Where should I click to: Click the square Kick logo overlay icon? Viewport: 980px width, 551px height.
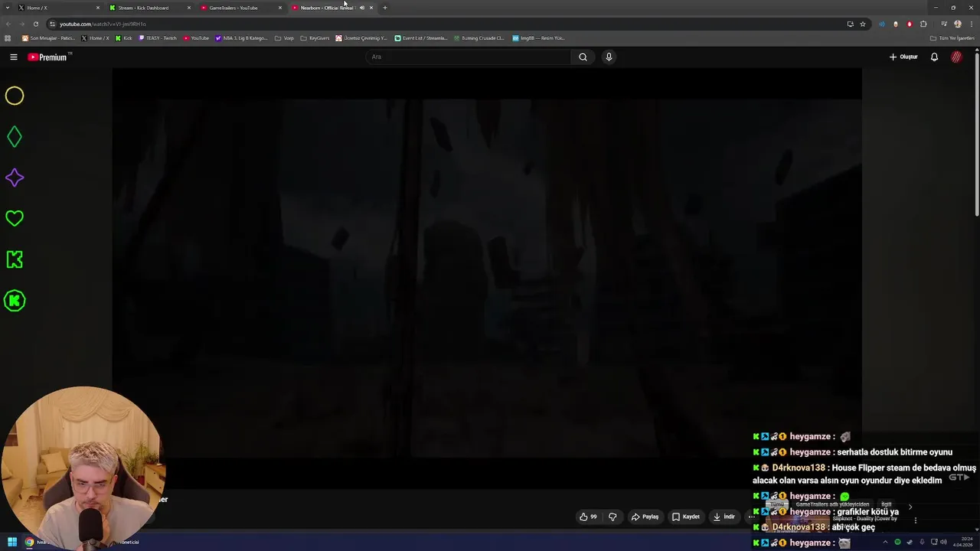pyautogui.click(x=15, y=259)
